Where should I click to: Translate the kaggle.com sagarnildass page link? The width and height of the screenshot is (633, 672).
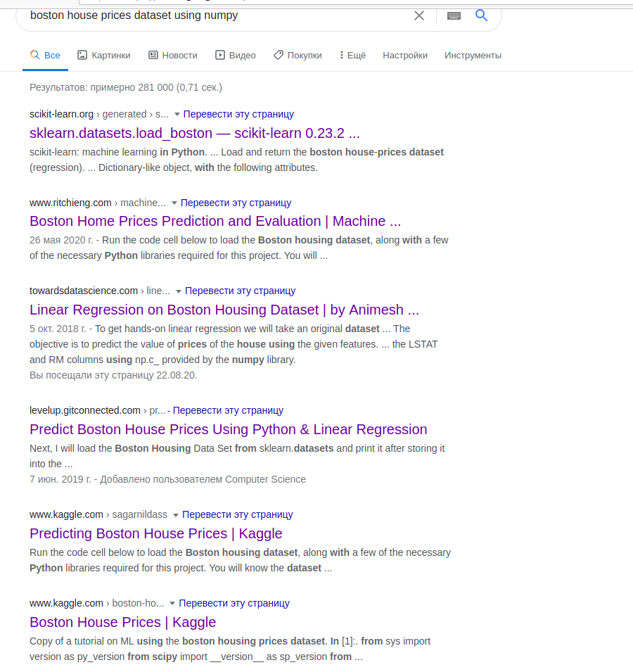[238, 514]
